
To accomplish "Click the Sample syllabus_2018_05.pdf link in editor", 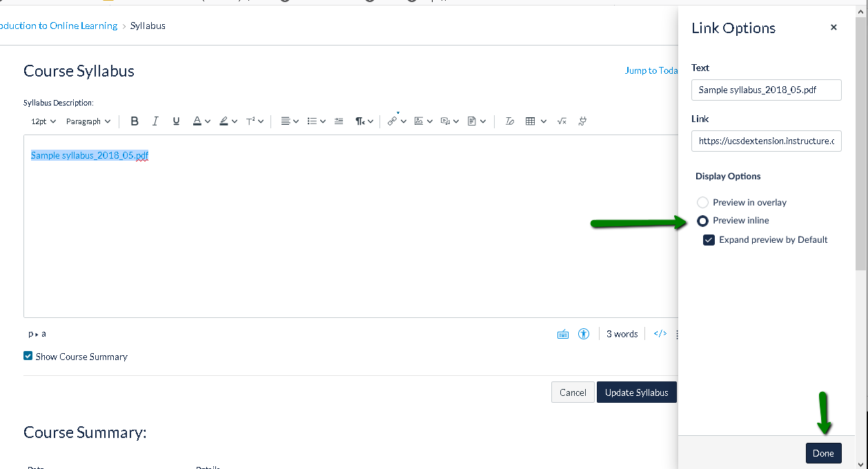I will (90, 155).
